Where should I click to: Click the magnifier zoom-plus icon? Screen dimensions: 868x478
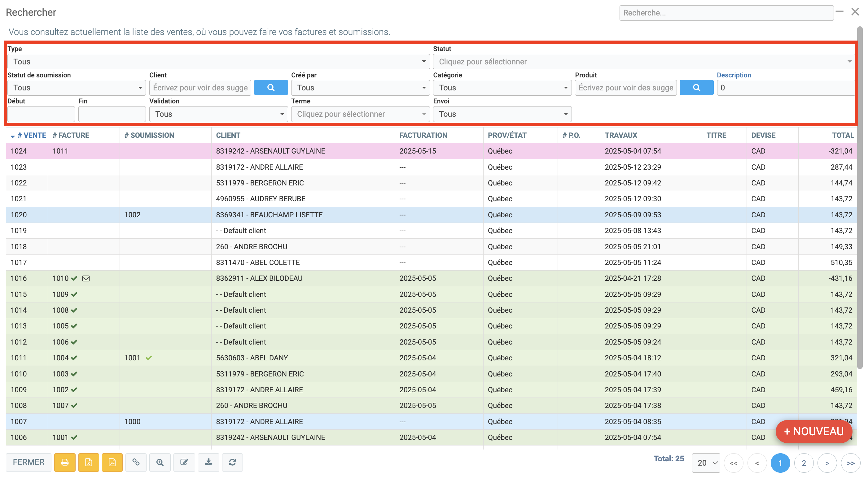pyautogui.click(x=160, y=462)
